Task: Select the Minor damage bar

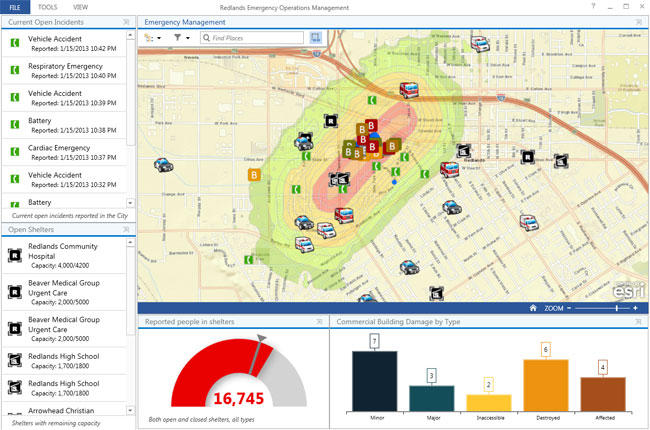Action: (x=375, y=381)
